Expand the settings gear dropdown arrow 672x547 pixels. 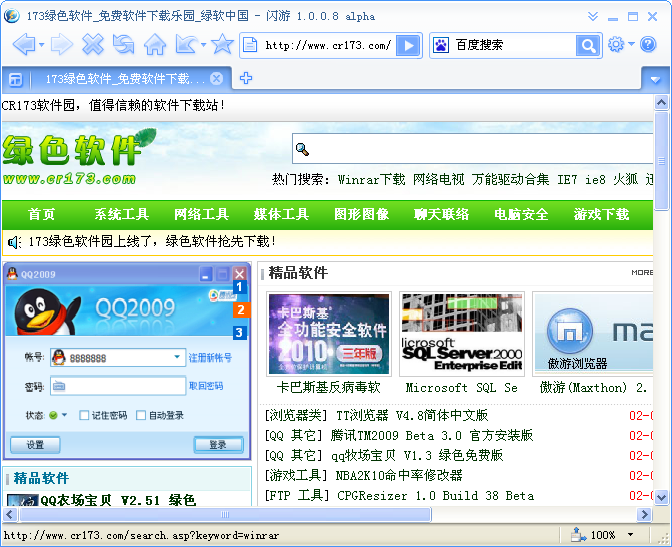point(631,44)
